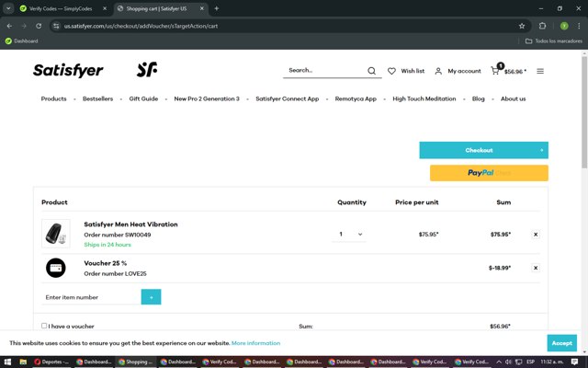The image size is (588, 368).
Task: Click the volume icon in system tray
Action: [508, 362]
